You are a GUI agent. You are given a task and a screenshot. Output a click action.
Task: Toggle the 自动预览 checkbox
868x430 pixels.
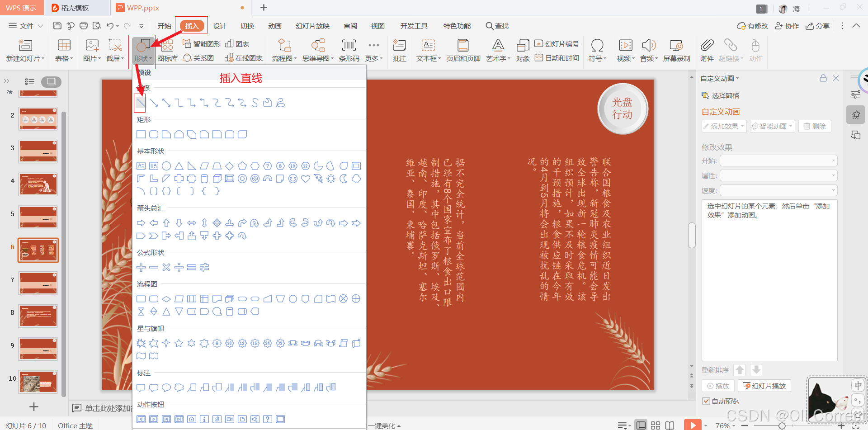[706, 401]
